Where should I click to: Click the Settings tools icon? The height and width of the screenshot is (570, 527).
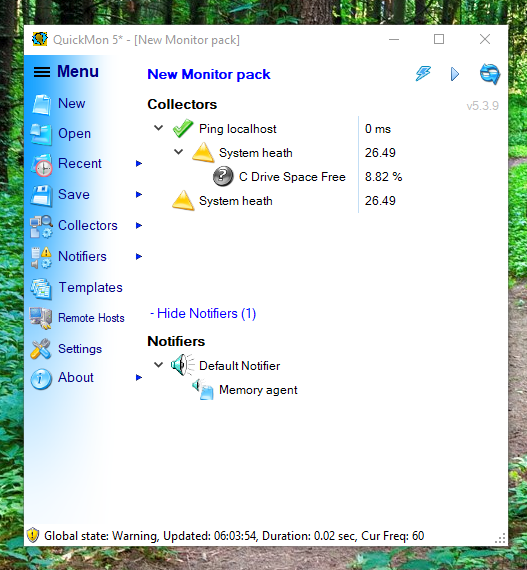41,349
